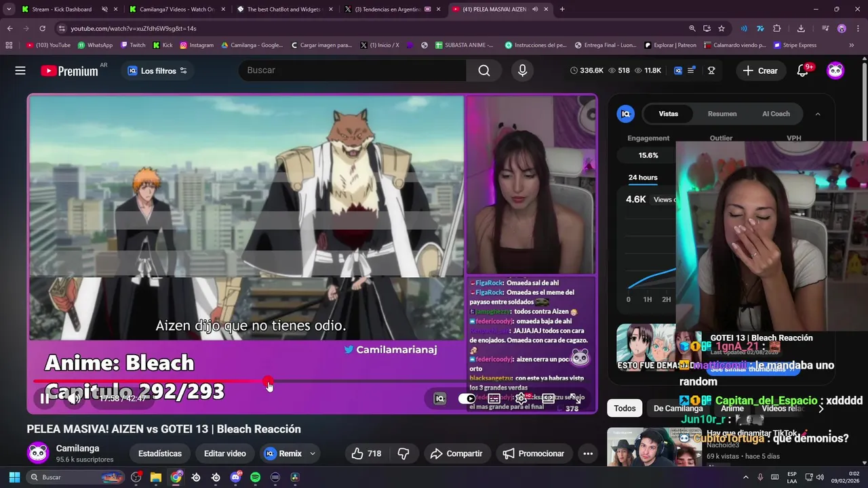868x488 pixels.
Task: Enter fullscreen video mode
Action: 575,399
